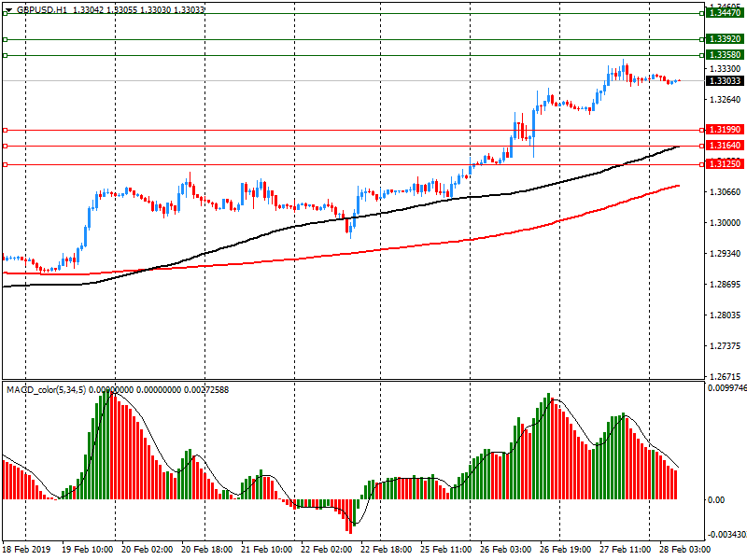Grab left handle of 1.31990 red line

tap(6, 130)
